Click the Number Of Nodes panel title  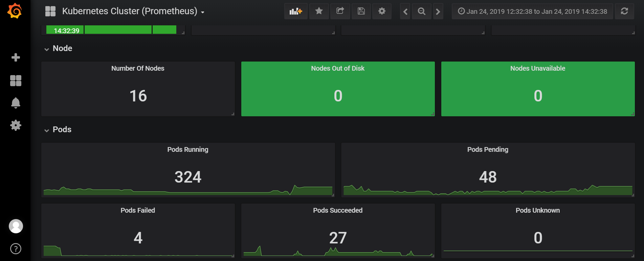[138, 68]
